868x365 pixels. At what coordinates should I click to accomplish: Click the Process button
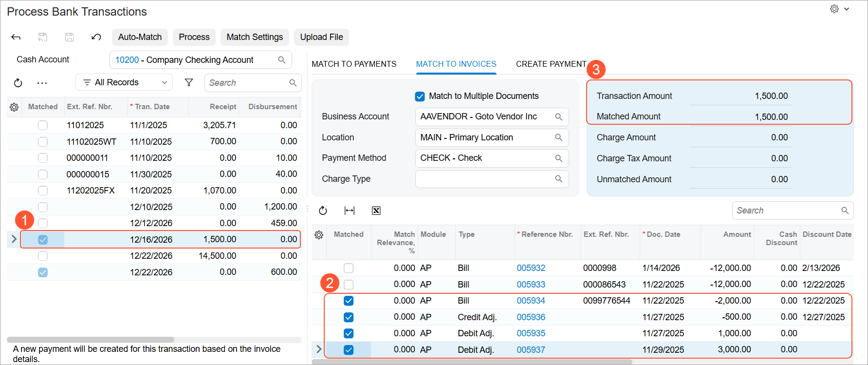pos(194,37)
